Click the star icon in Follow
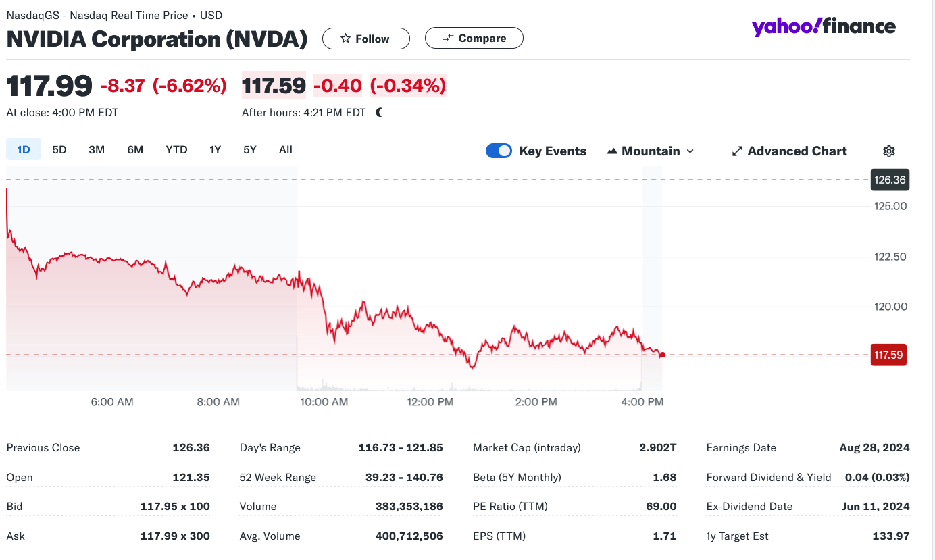This screenshot has height=560, width=935. click(345, 39)
